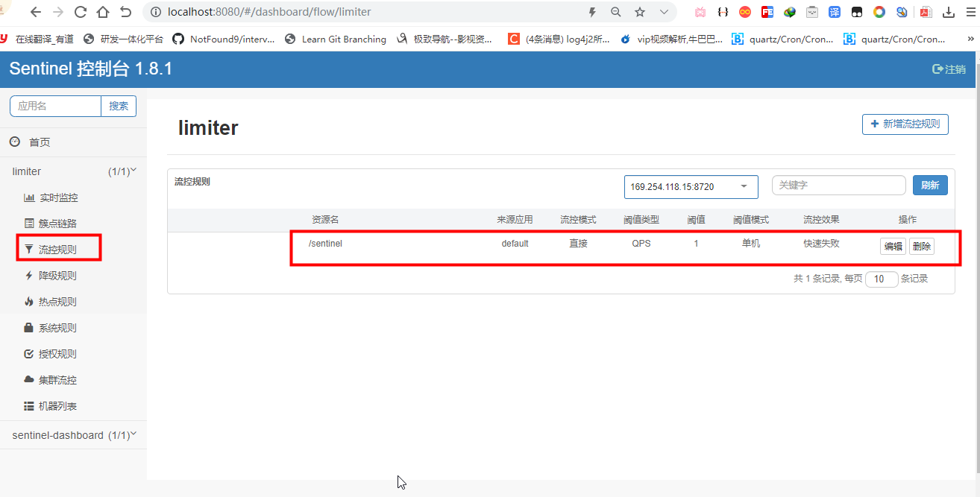Click the 搜索 button
The image size is (980, 497).
point(119,106)
